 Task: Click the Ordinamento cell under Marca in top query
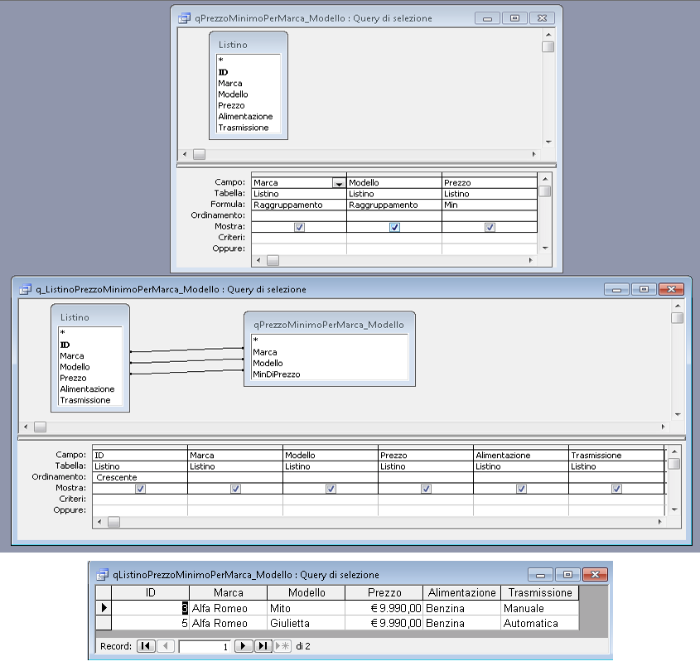(299, 216)
